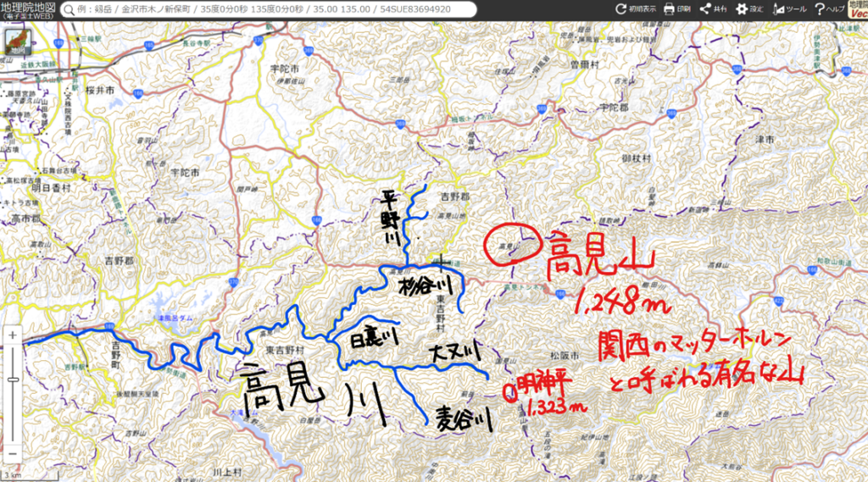Click the 吉野町 label on the map
The height and width of the screenshot is (482, 868).
(115, 355)
